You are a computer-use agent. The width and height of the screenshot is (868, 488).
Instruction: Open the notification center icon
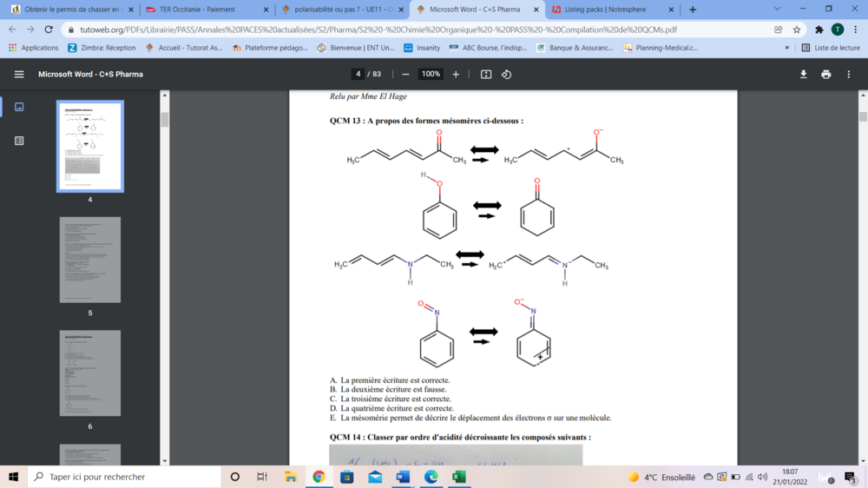point(851,477)
